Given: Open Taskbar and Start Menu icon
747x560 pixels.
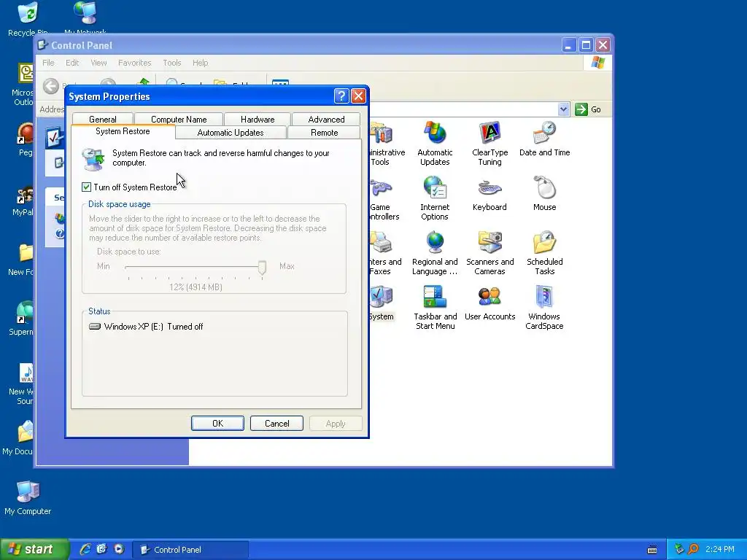Looking at the screenshot, I should (x=435, y=308).
